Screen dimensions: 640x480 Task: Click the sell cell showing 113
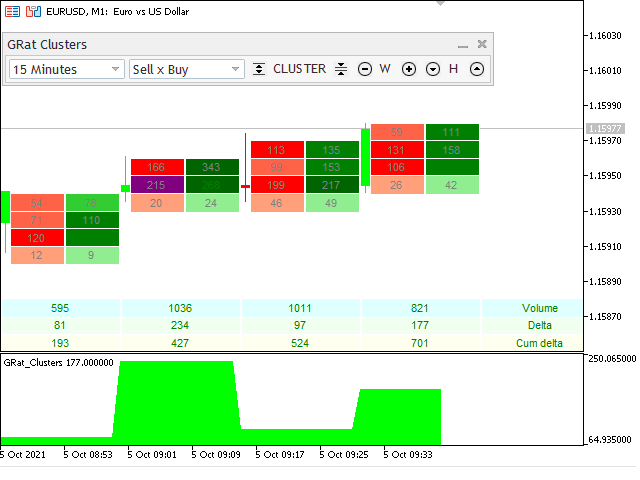(277, 150)
